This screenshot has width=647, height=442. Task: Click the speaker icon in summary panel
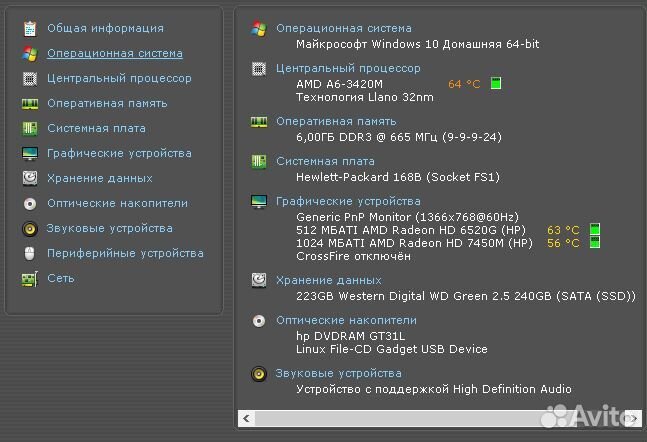pyautogui.click(x=259, y=373)
